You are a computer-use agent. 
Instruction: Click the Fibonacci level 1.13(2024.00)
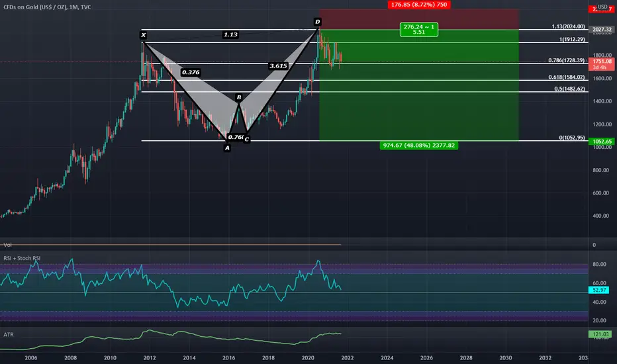[x=568, y=26]
